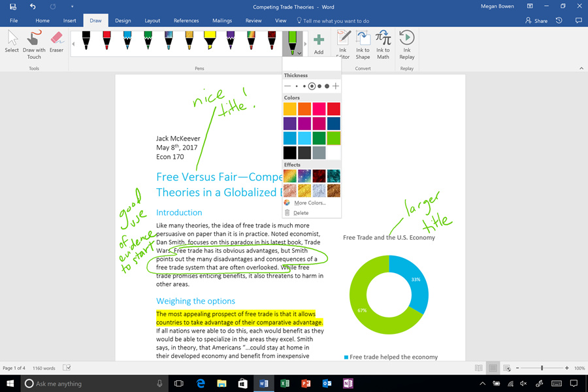The image size is (588, 392).
Task: Switch to Read Mode view
Action: pyautogui.click(x=479, y=368)
